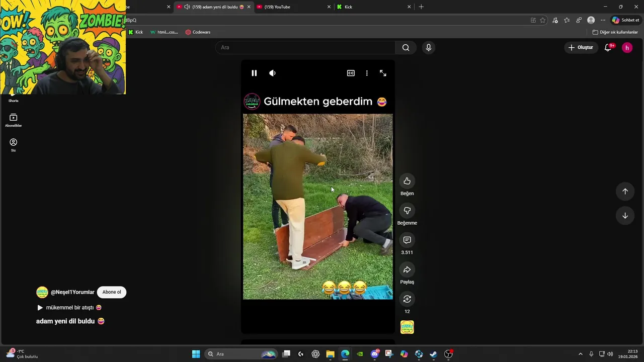
Task: Go to the next Short with down arrow
Action: click(625, 216)
